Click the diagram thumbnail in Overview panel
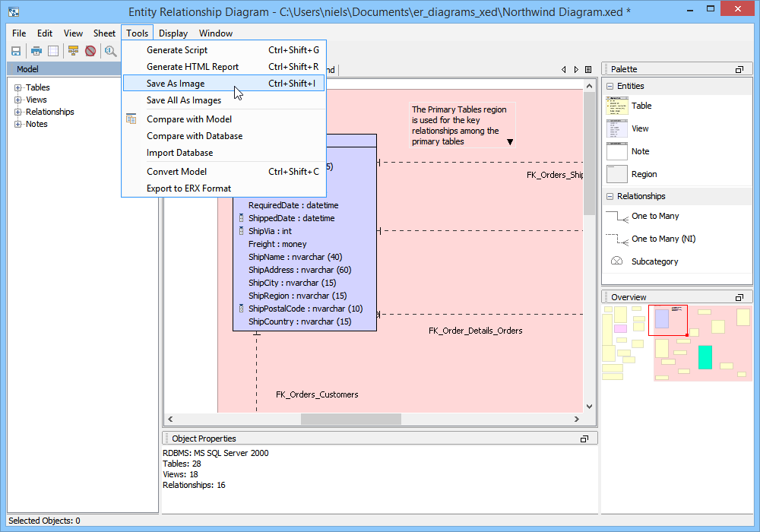The width and height of the screenshot is (760, 532). coord(676,342)
